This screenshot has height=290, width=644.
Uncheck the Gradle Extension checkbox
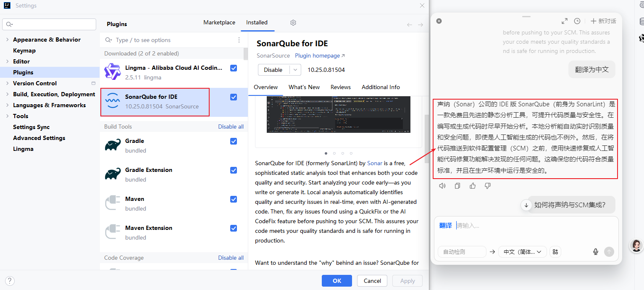click(234, 170)
